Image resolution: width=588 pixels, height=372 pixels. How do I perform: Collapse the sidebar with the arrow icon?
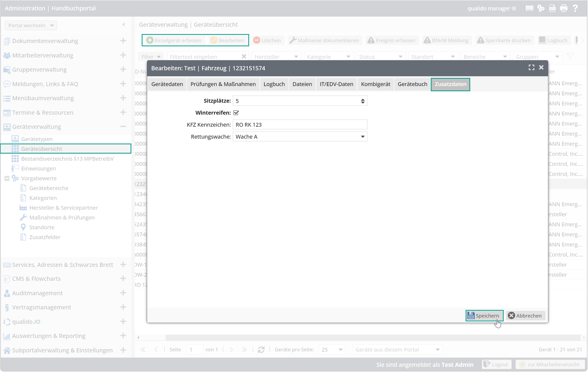(x=123, y=25)
